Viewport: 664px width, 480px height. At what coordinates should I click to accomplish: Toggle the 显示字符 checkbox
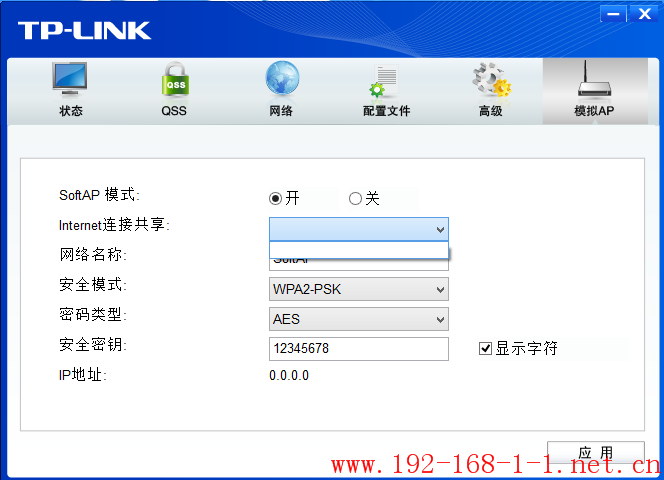pyautogui.click(x=485, y=349)
